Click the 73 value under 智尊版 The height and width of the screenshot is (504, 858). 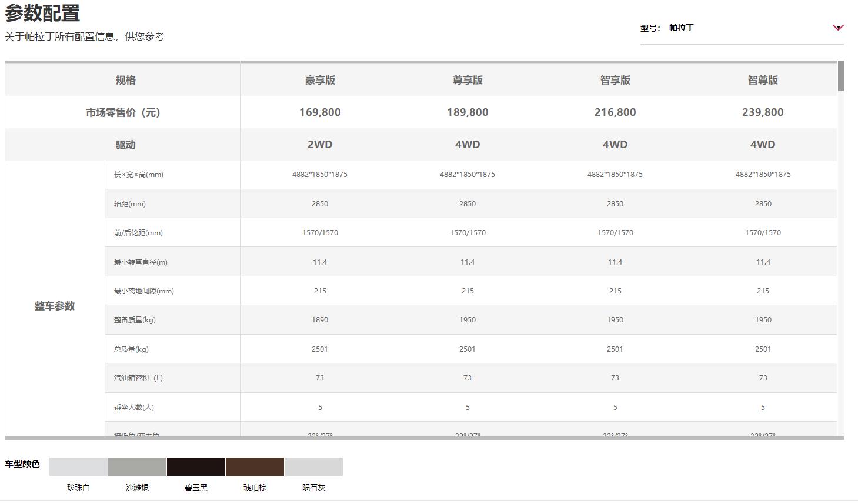[763, 378]
